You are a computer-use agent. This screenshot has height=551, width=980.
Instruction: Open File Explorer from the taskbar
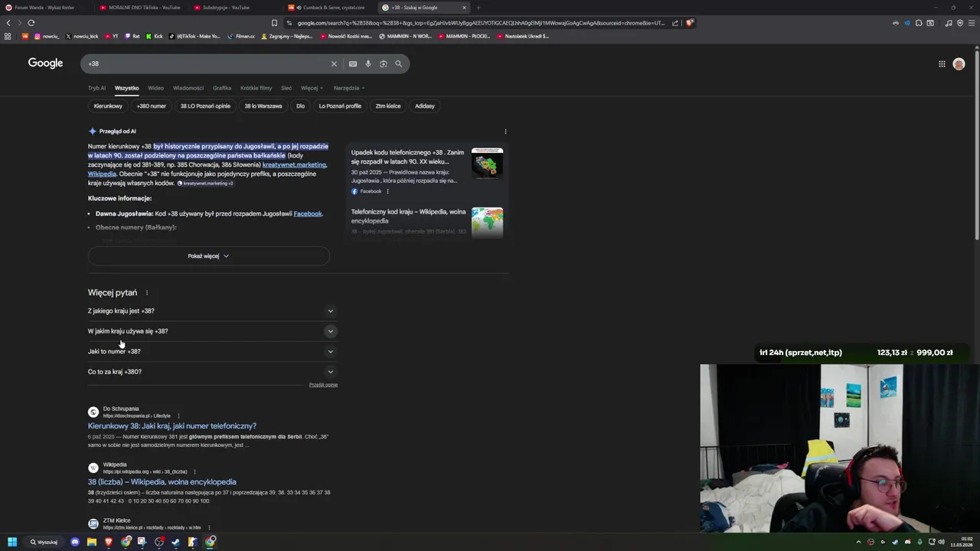(x=91, y=542)
